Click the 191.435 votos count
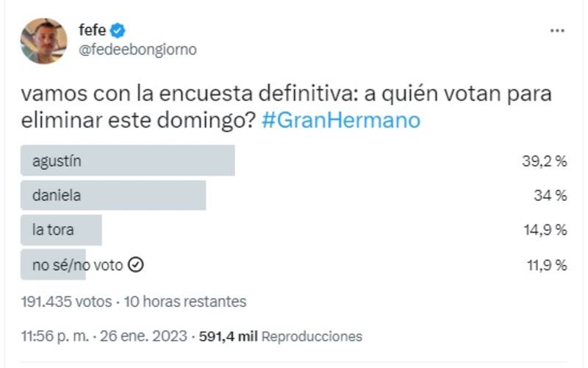Viewport: 588px width, 368px height. point(67,302)
